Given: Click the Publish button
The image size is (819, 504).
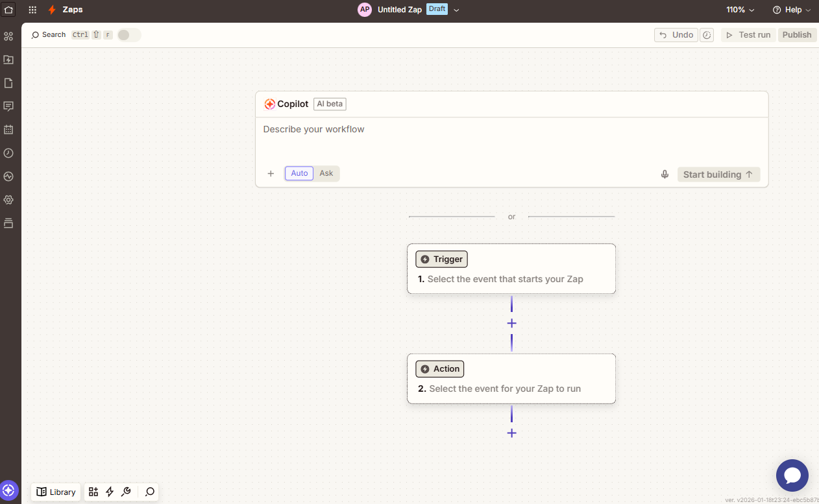Looking at the screenshot, I should pyautogui.click(x=796, y=35).
